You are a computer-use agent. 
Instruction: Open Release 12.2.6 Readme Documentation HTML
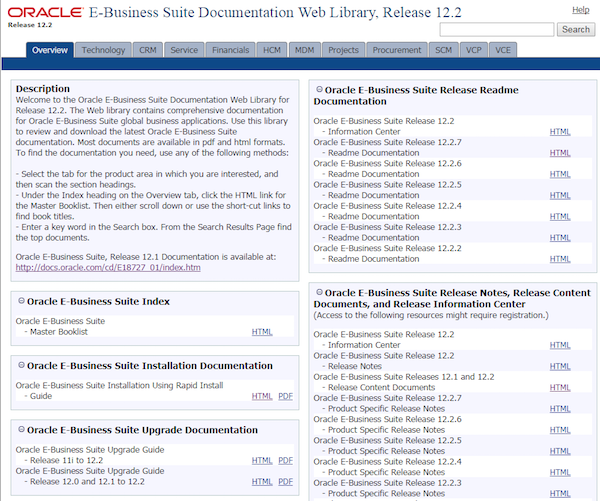[560, 174]
